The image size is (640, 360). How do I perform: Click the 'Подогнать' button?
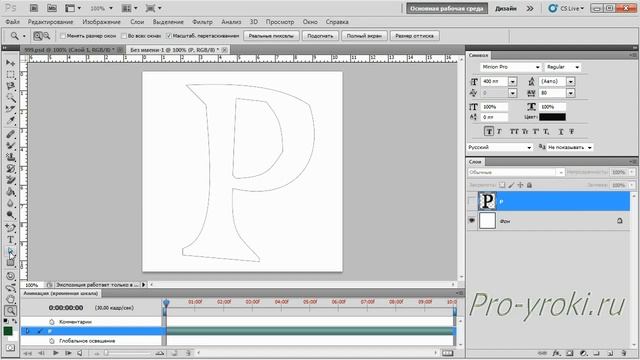tap(320, 36)
